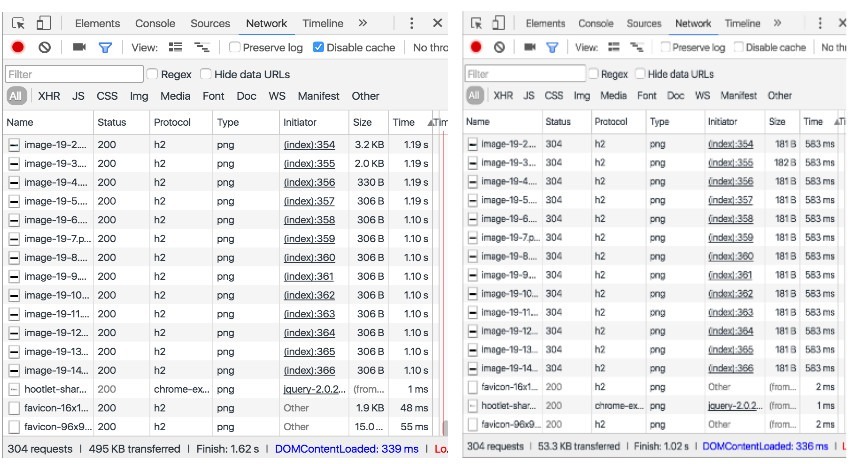Open the (index):354 initiator link in left panel
The image size is (853, 464).
pyautogui.click(x=309, y=145)
